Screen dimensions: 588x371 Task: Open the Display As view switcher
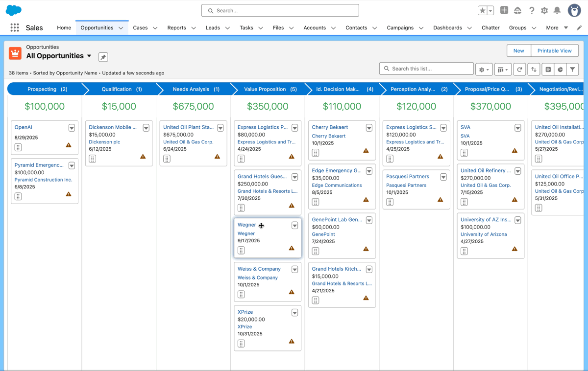point(503,70)
